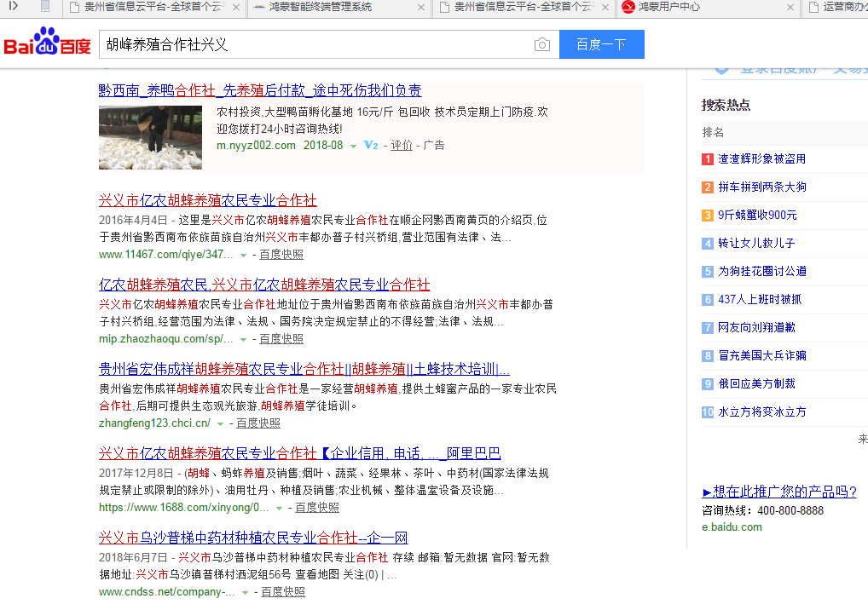
Task: Click the Baidu logo
Action: [48, 43]
